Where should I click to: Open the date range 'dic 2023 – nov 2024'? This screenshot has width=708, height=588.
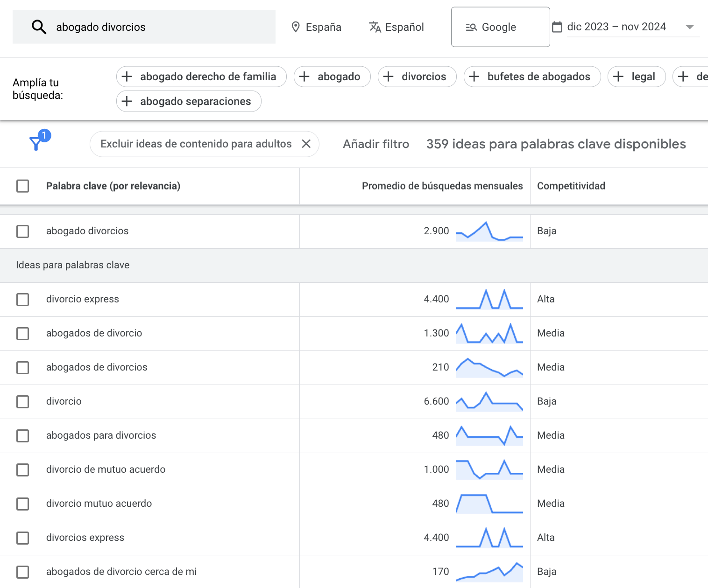pos(616,27)
